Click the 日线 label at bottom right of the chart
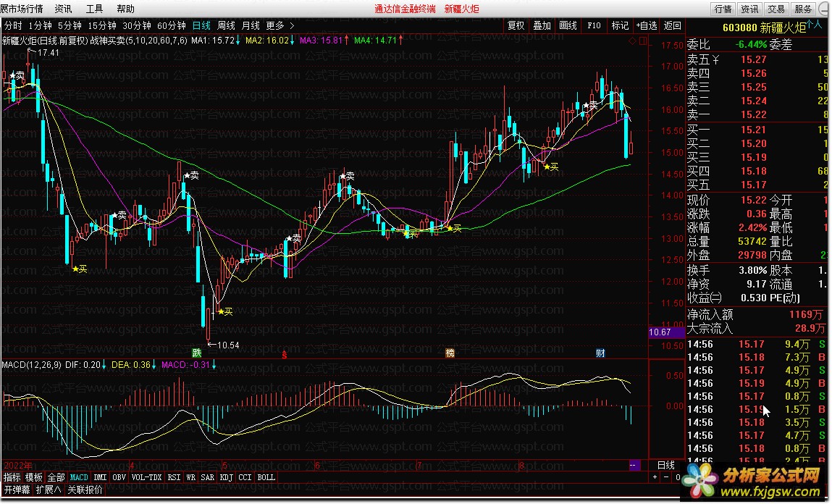Screen dimensions: 832x504 tap(666, 466)
